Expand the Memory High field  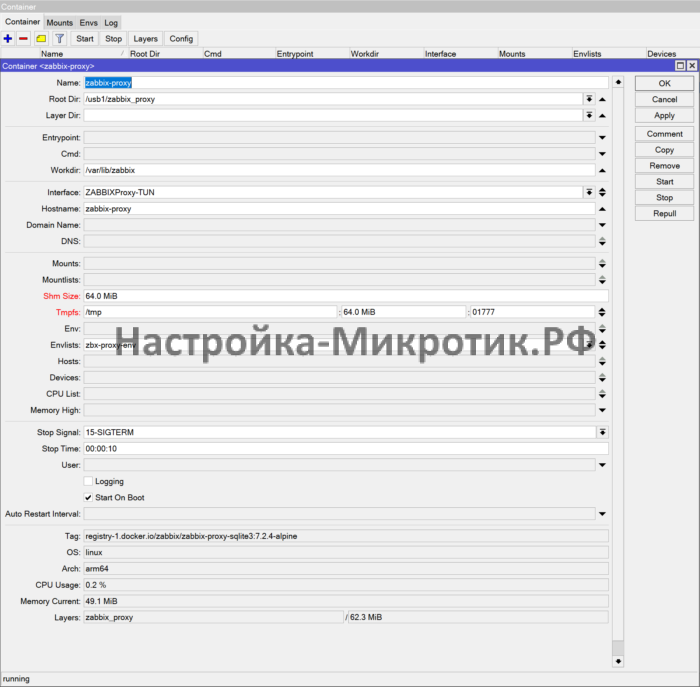(x=602, y=410)
